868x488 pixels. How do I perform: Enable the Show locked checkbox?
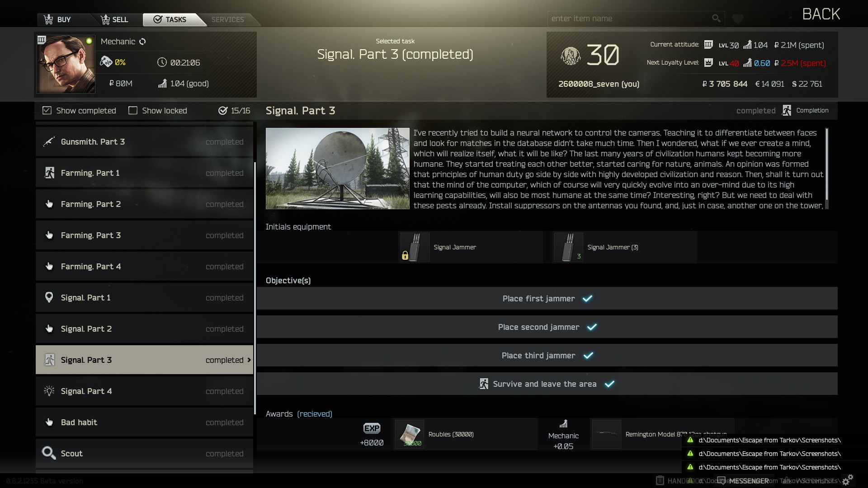[x=133, y=110]
